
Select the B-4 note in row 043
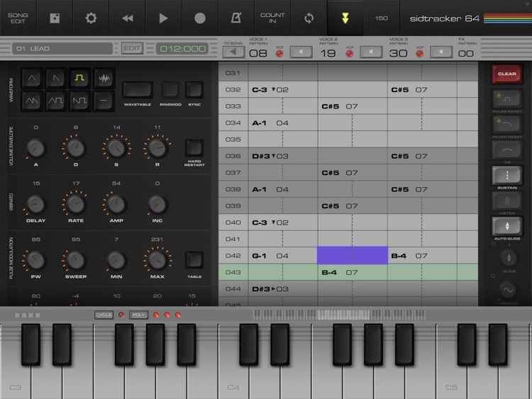click(329, 272)
